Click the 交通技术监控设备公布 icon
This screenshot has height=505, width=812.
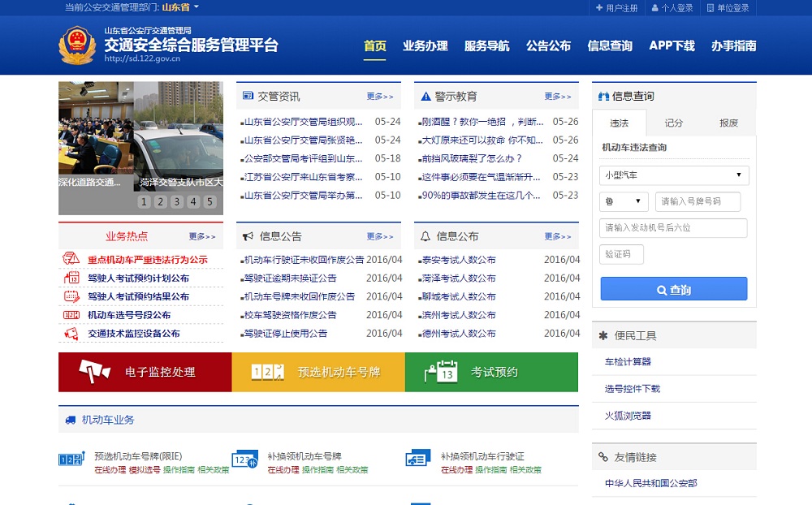coord(71,333)
